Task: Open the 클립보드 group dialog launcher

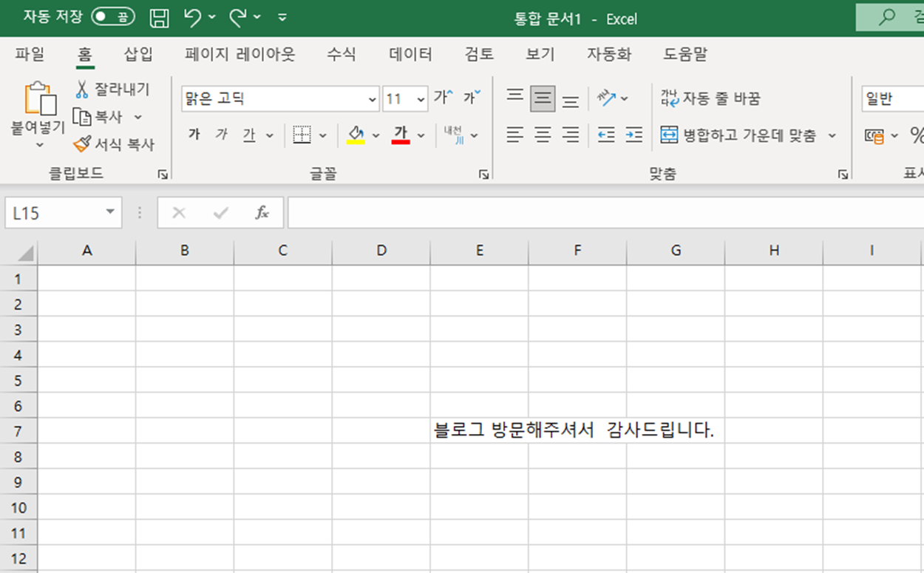Action: click(x=163, y=174)
